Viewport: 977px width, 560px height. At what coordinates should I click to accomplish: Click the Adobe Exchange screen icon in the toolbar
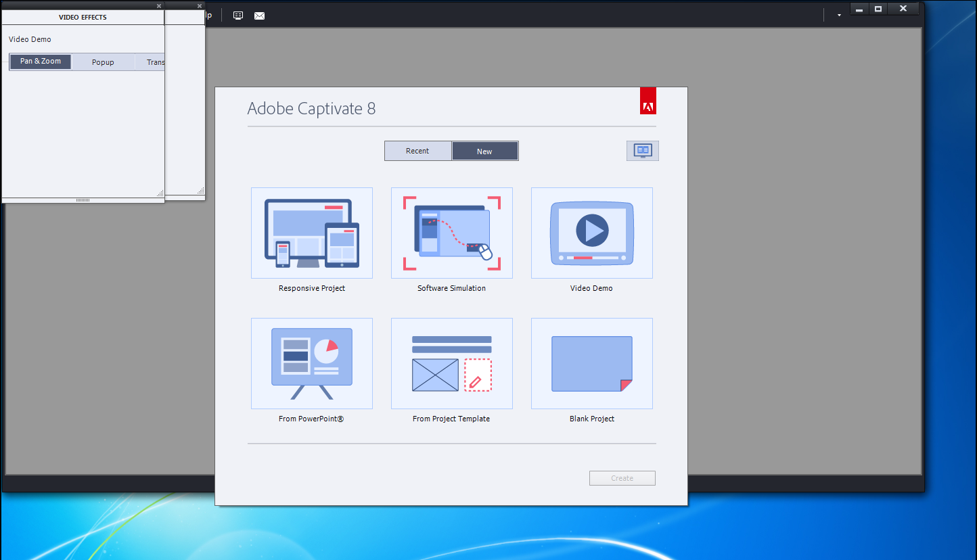(x=237, y=15)
